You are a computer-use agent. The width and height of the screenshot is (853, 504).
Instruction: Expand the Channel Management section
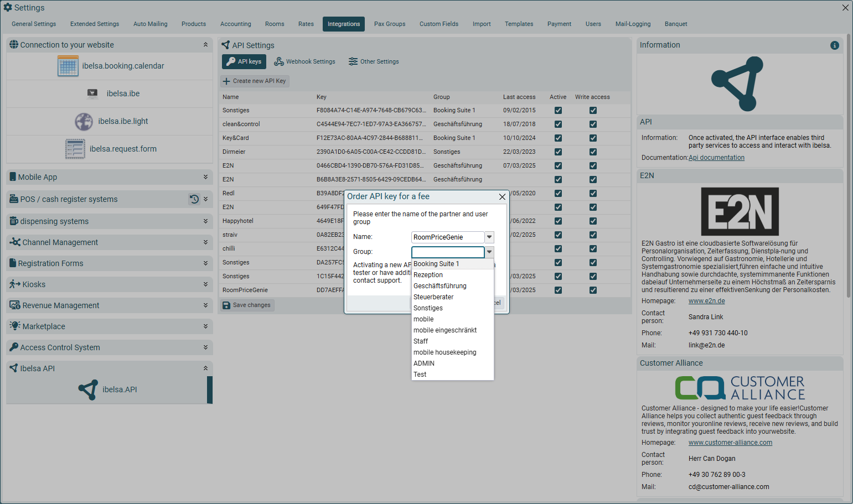(x=205, y=242)
